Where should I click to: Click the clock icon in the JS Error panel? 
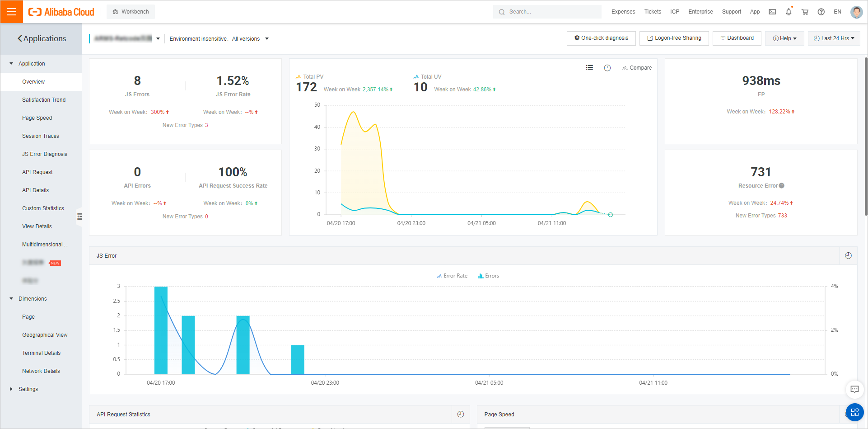click(x=848, y=255)
